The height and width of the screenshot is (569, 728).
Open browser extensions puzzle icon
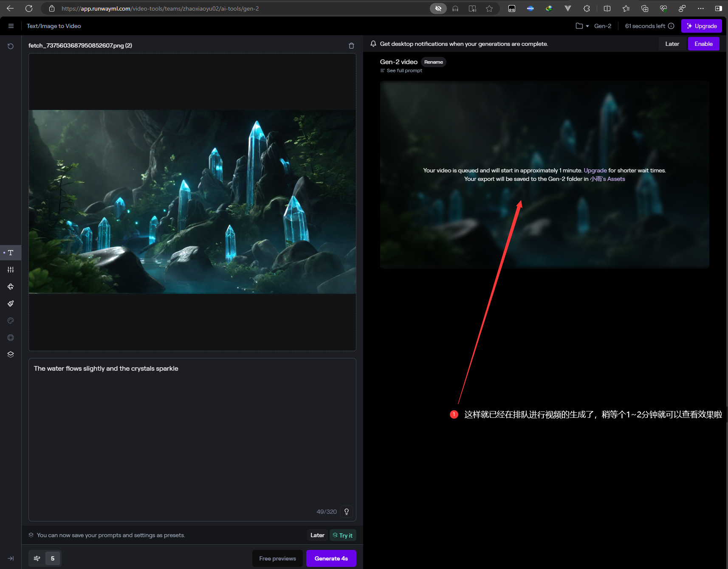coord(587,8)
